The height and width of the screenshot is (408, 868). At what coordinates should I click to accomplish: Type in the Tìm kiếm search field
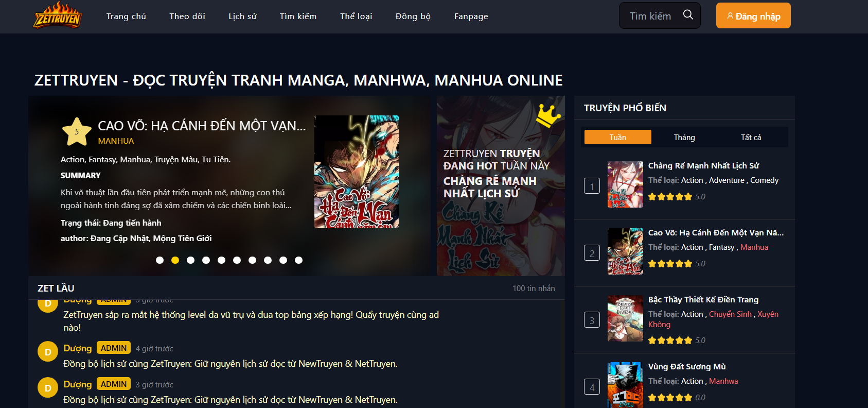(x=651, y=16)
